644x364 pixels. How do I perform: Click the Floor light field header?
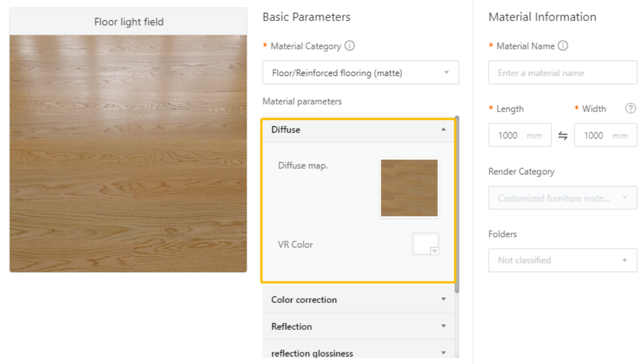pyautogui.click(x=129, y=22)
